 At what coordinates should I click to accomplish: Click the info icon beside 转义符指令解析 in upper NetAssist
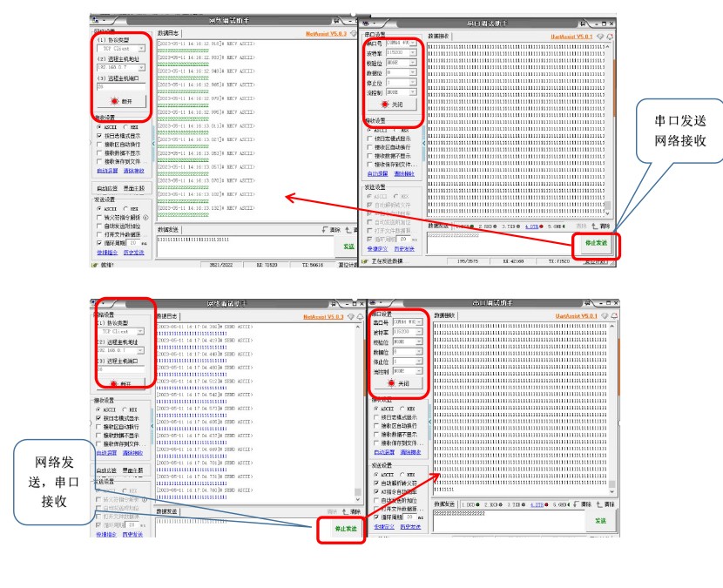pyautogui.click(x=145, y=217)
